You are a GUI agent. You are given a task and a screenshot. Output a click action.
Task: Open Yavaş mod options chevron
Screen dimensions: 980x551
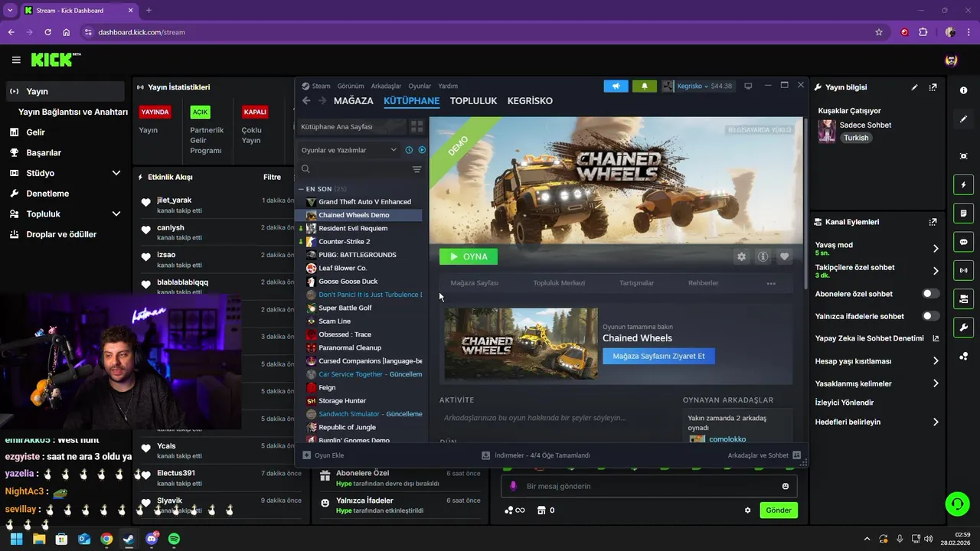click(936, 249)
